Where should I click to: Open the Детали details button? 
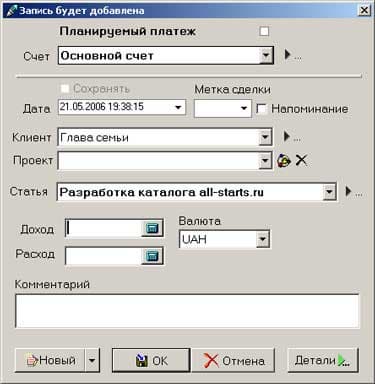[323, 360]
